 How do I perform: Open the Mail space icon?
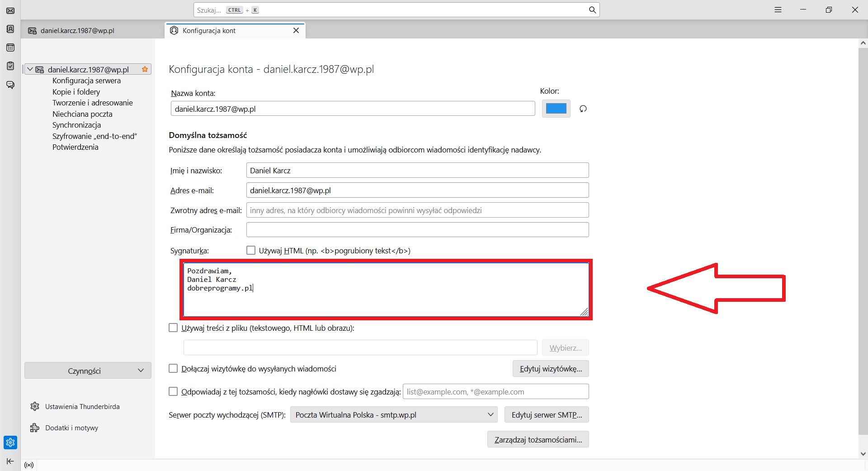pos(10,10)
